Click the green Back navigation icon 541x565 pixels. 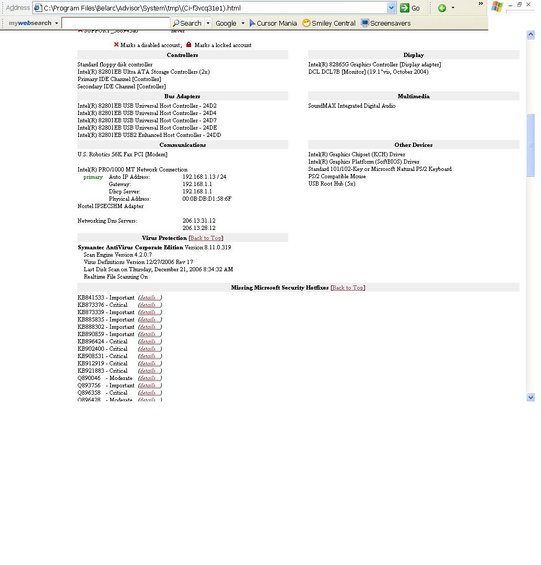[442, 8]
